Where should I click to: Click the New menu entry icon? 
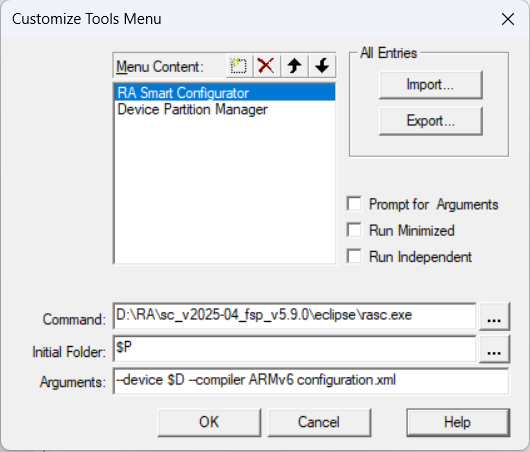pos(239,66)
